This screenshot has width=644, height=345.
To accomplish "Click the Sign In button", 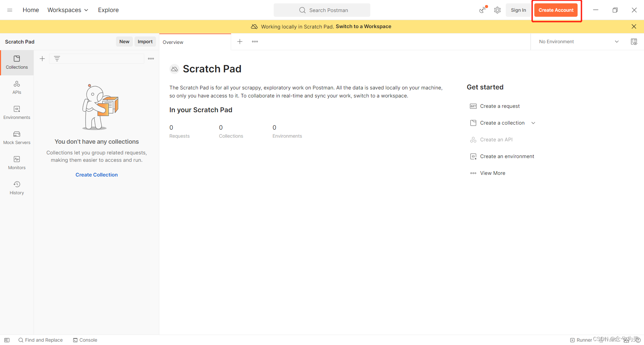I will click(x=518, y=10).
